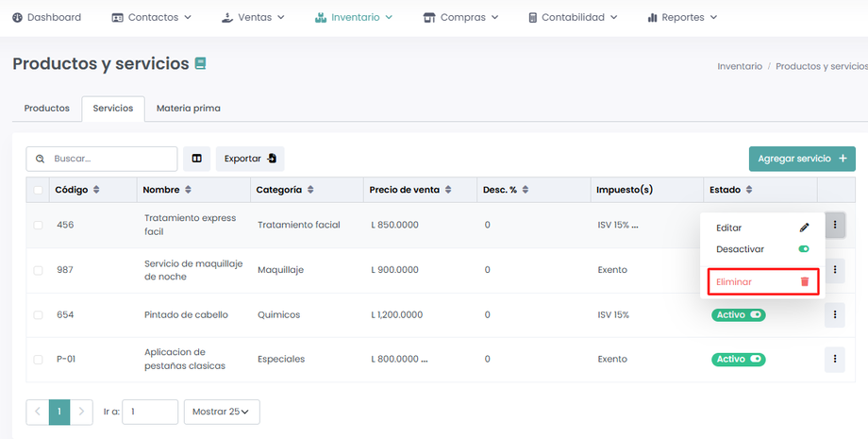Click the column view icon button

[x=196, y=159]
